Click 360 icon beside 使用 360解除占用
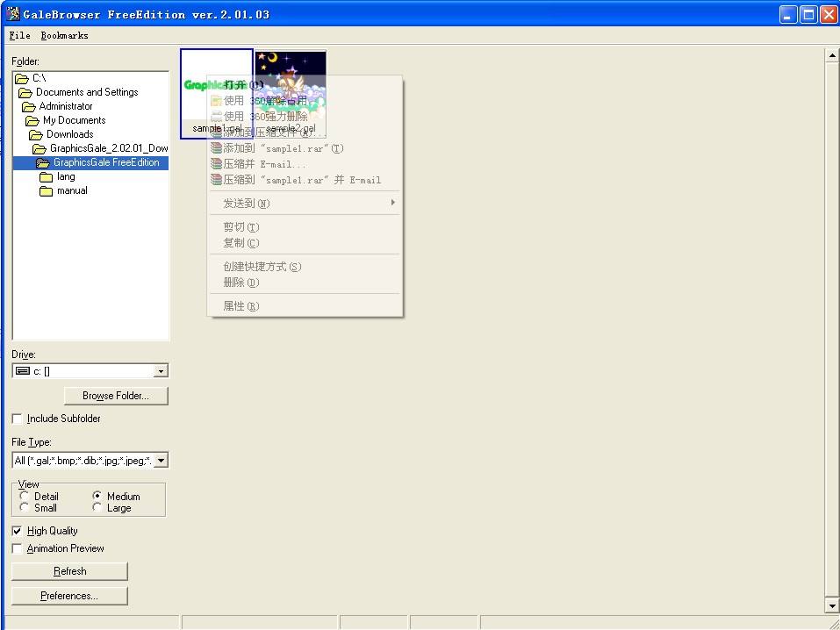840x630 pixels. [217, 101]
